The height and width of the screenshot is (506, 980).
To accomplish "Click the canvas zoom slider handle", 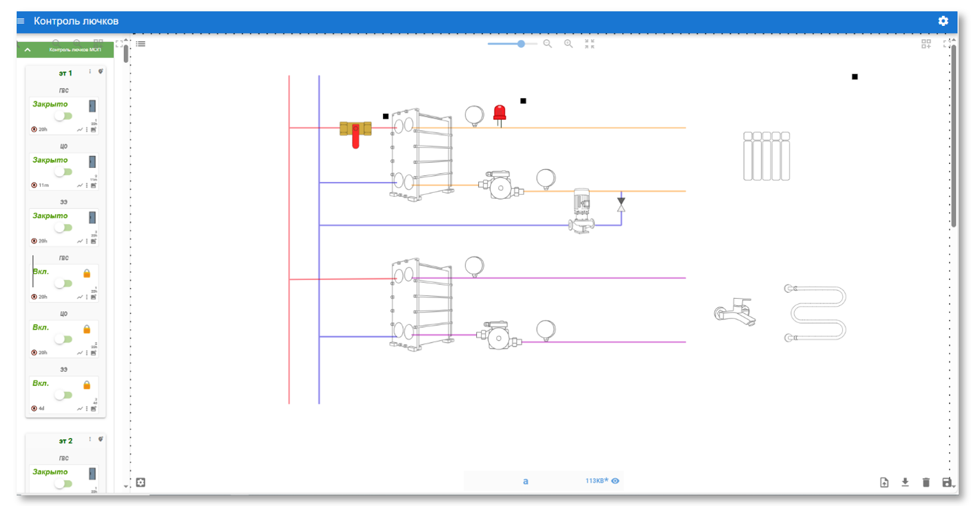I will tap(521, 43).
